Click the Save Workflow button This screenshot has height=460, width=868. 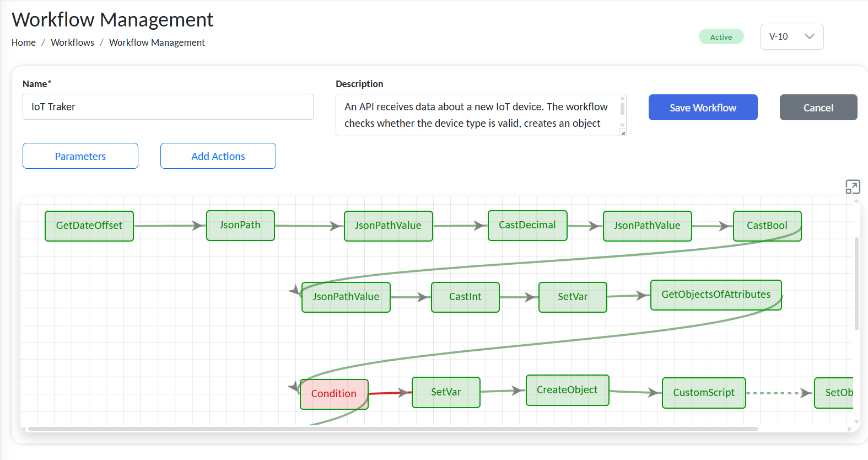pos(703,108)
